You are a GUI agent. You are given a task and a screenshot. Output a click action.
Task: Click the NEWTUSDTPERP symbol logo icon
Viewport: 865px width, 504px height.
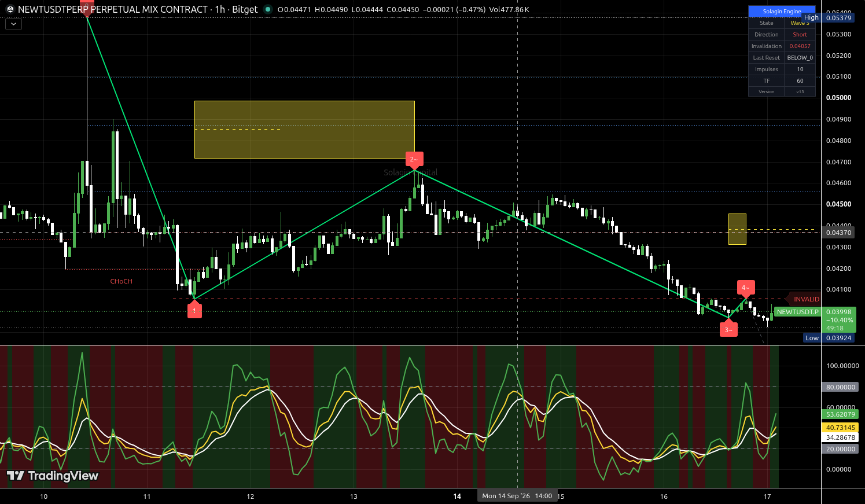[10, 9]
